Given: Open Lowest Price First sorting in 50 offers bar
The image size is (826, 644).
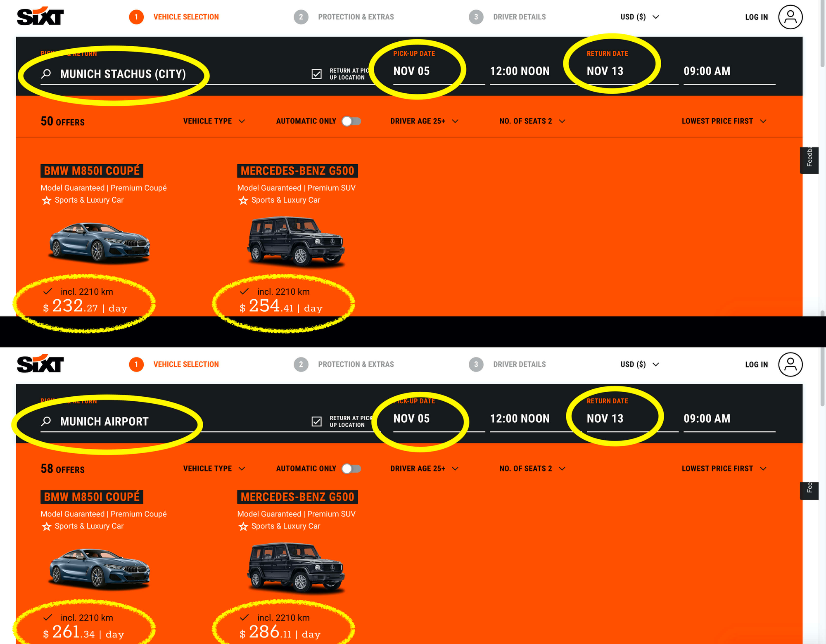Looking at the screenshot, I should 724,121.
